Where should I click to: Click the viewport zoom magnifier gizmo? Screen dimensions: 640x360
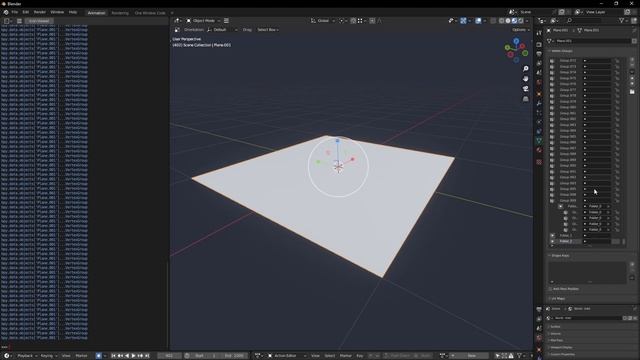[526, 69]
